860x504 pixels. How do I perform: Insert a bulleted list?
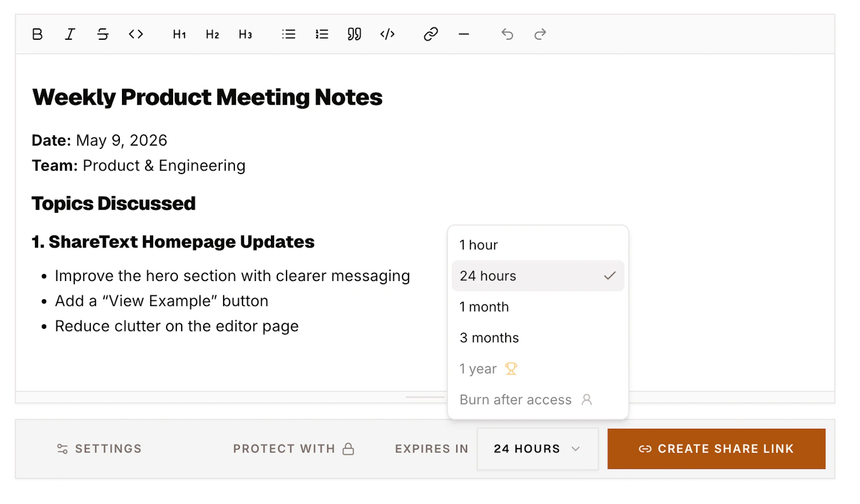pyautogui.click(x=289, y=34)
